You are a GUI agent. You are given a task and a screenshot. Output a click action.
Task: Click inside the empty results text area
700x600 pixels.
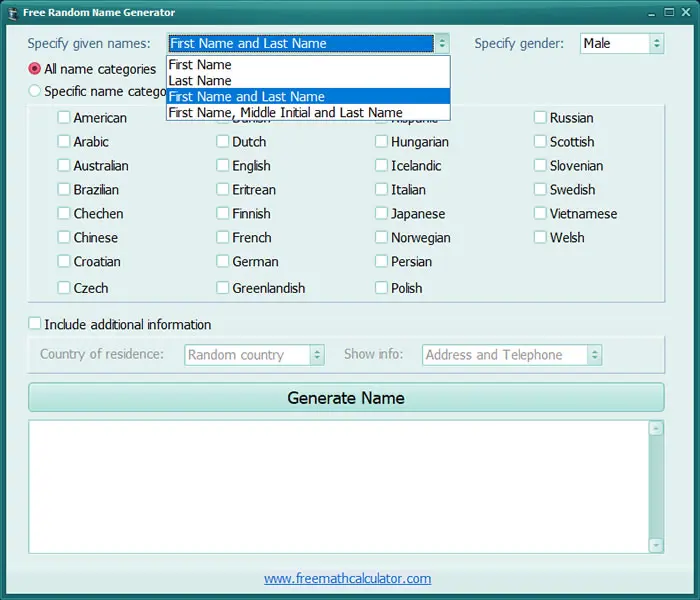pos(338,487)
